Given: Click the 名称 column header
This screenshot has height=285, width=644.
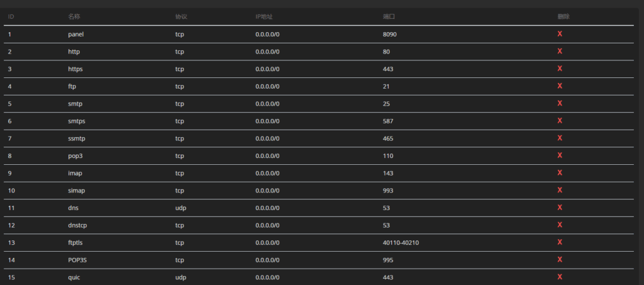Looking at the screenshot, I should point(74,16).
